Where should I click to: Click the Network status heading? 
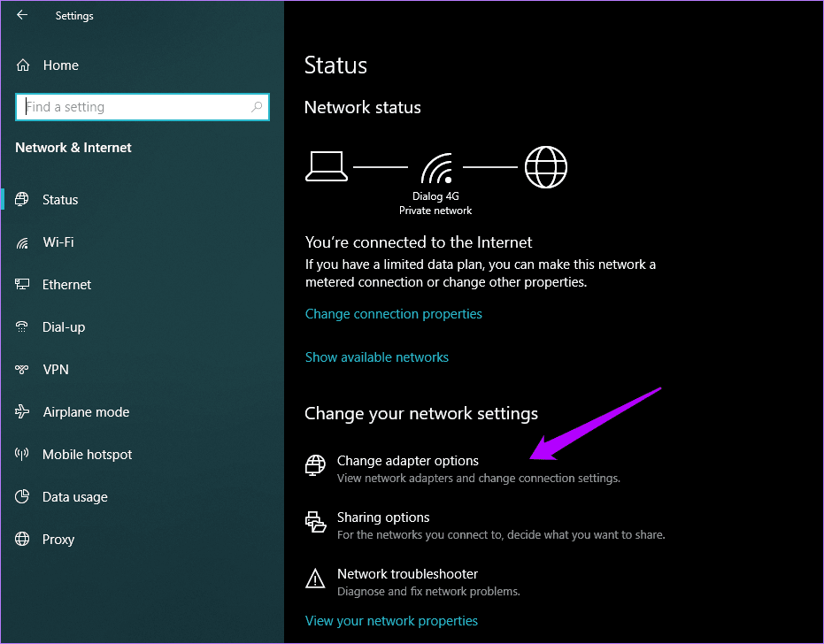pos(363,108)
